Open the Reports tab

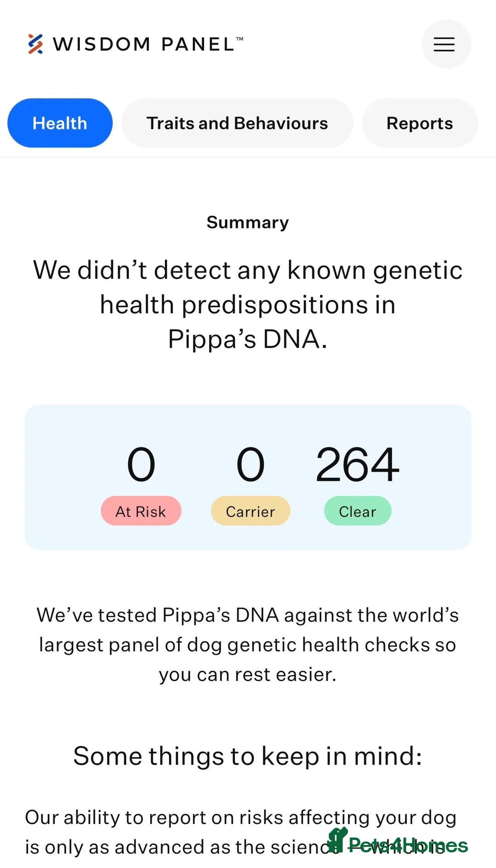pyautogui.click(x=419, y=123)
